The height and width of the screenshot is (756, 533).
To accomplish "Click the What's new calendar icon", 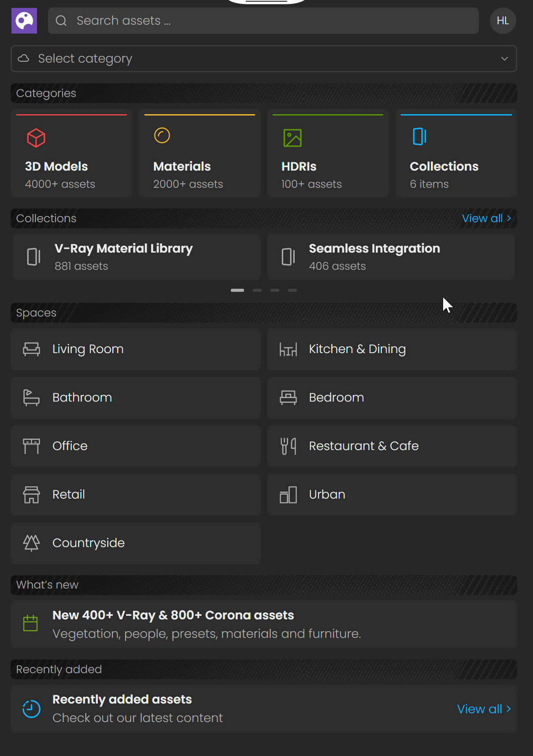I will tap(30, 623).
